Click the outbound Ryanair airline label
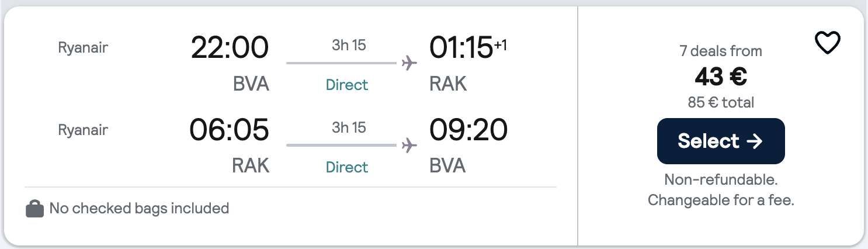The width and height of the screenshot is (868, 249). 83,48
